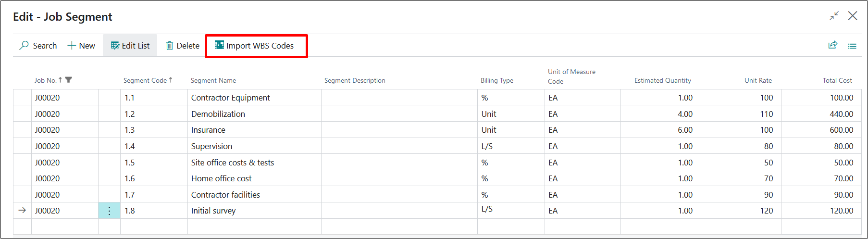
Task: Select the Contractor Equipment name cell
Action: tap(231, 98)
